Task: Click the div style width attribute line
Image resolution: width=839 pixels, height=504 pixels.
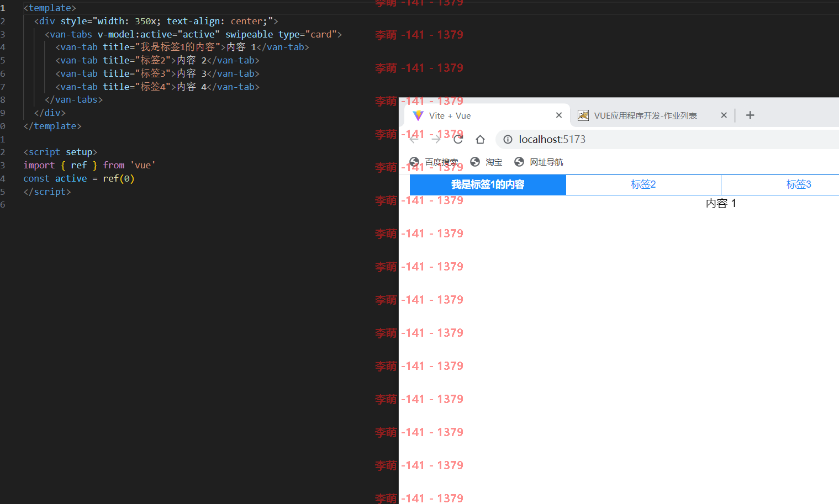Action: coord(156,21)
